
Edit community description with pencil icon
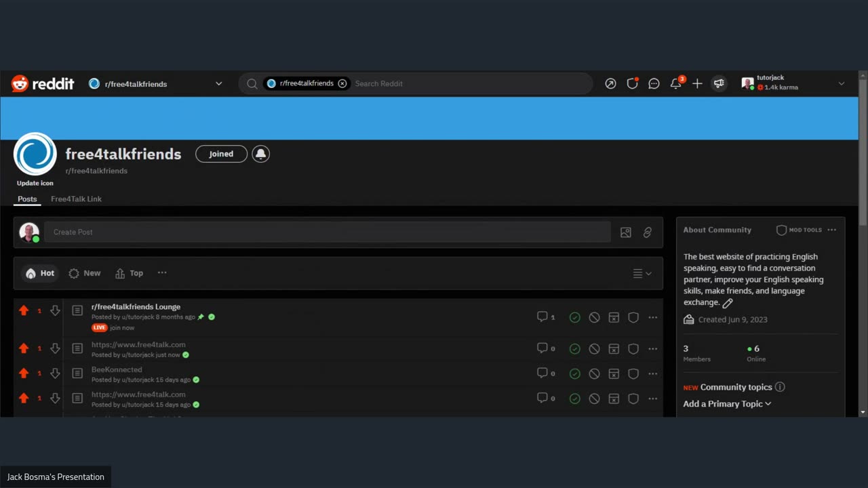coord(728,303)
